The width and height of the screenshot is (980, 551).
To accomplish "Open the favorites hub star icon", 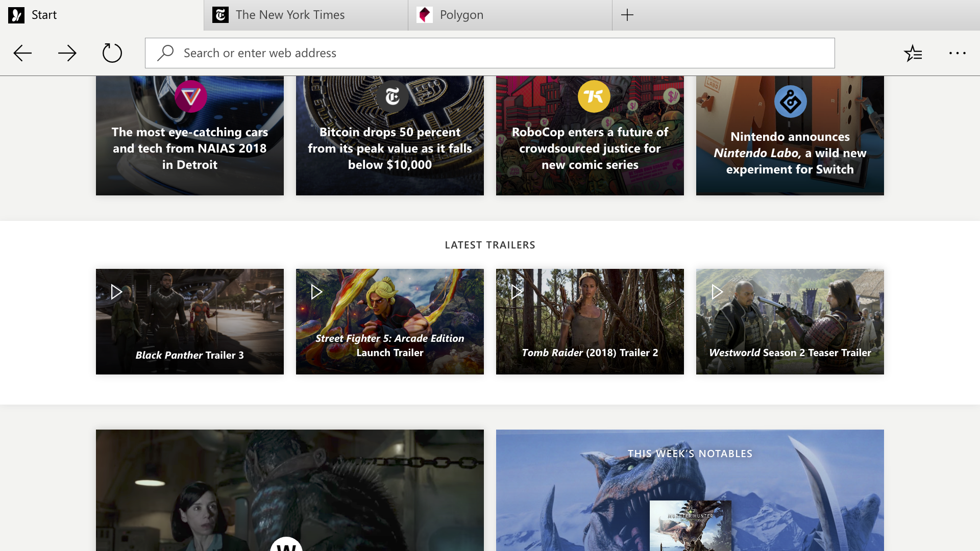I will click(x=913, y=53).
